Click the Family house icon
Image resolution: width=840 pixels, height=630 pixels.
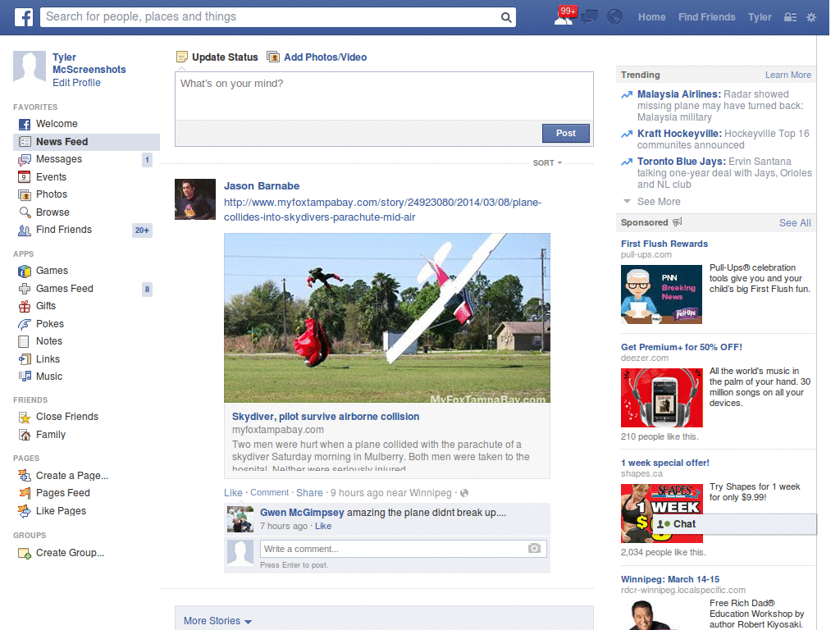[25, 435]
